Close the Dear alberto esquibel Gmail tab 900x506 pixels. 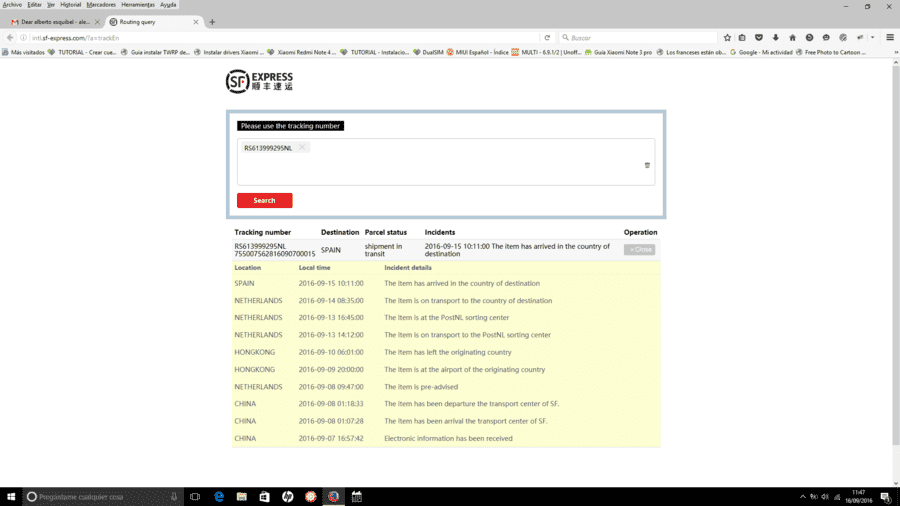coord(97,22)
